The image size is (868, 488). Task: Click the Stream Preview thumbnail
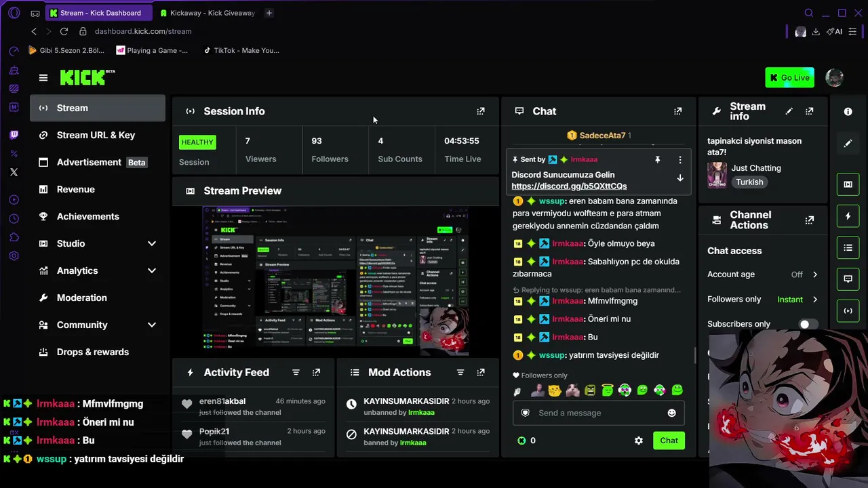click(x=336, y=281)
